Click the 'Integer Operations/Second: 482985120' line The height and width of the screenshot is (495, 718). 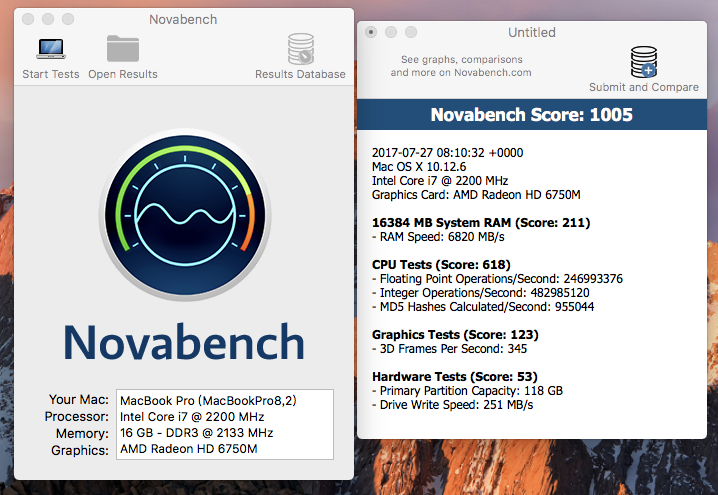pos(481,293)
